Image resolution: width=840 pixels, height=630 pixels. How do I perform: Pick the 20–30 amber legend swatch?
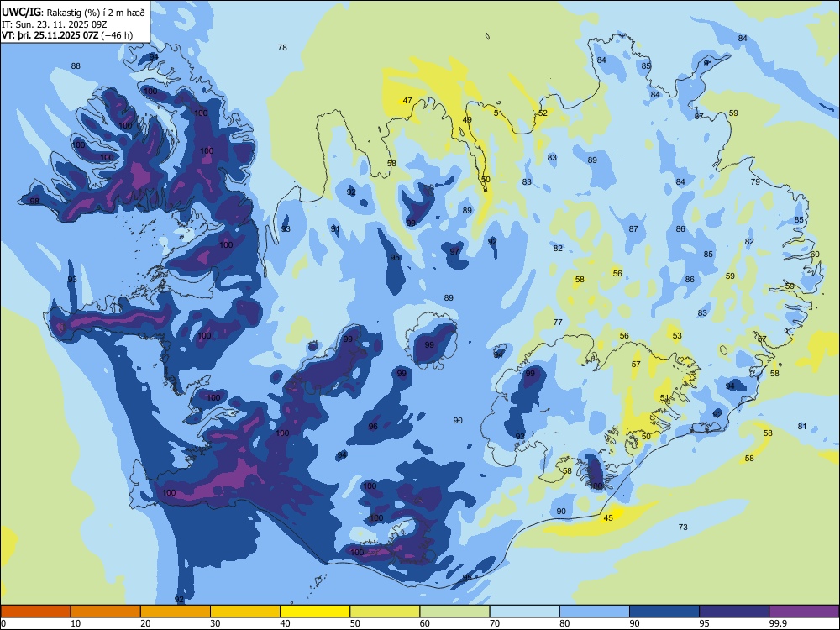176,612
